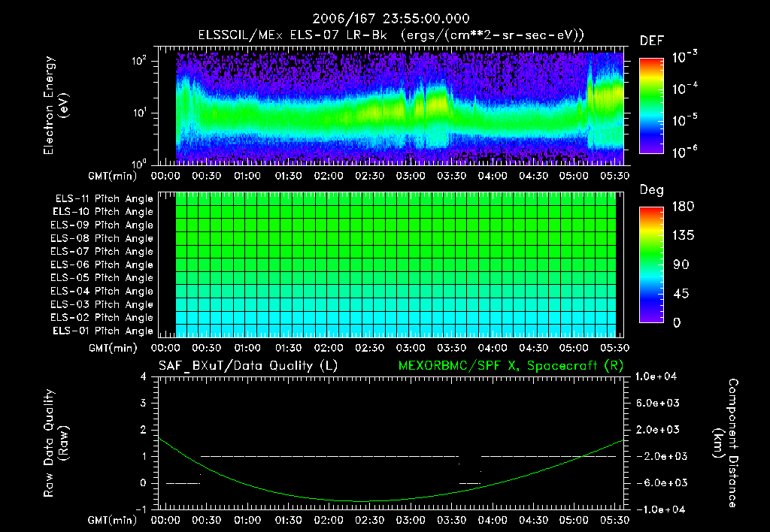
Task: Select the ELS-07 Pitch Angle row label
Action: pyautogui.click(x=102, y=251)
